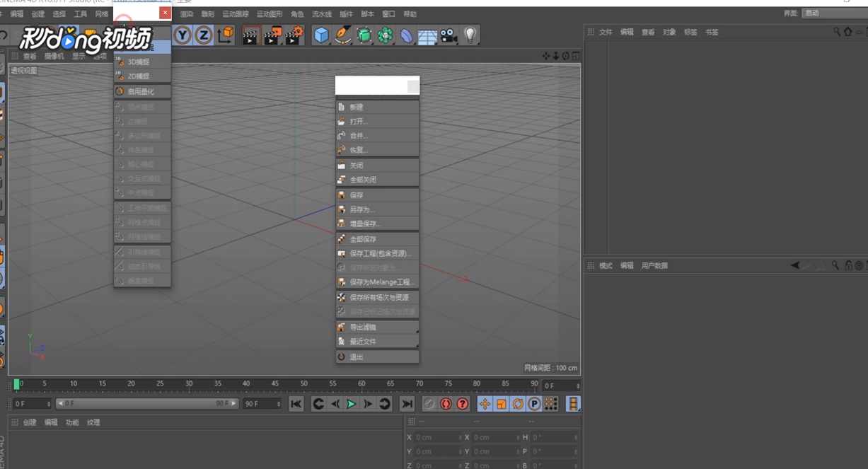Click Render View clapperboard icon

[x=251, y=35]
